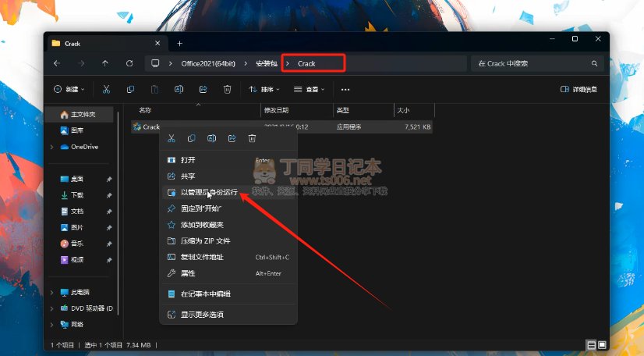The height and width of the screenshot is (356, 644).
Task: Choose 在记事本中编辑 entry
Action: tap(228, 294)
